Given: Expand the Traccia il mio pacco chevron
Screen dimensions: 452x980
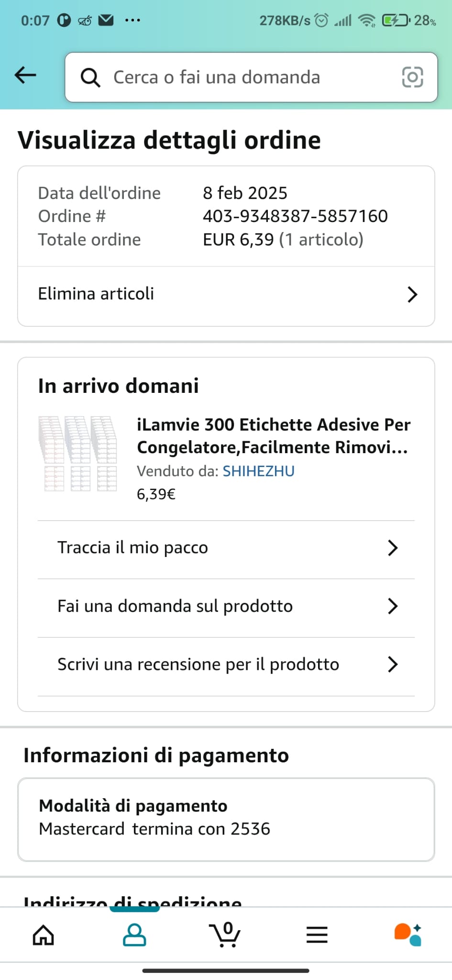Looking at the screenshot, I should (x=393, y=548).
